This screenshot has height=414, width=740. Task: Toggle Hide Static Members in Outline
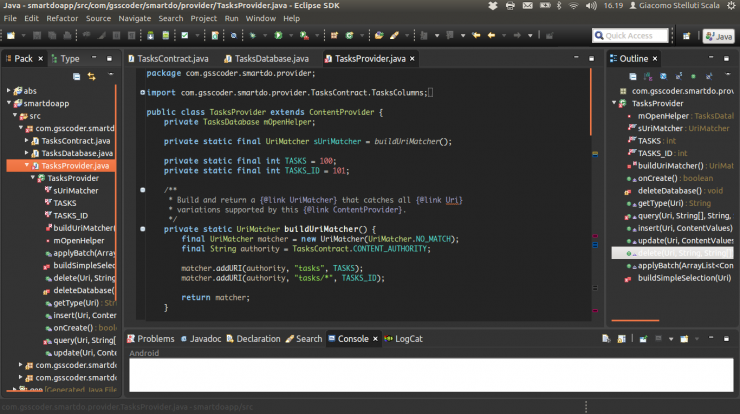click(x=678, y=76)
